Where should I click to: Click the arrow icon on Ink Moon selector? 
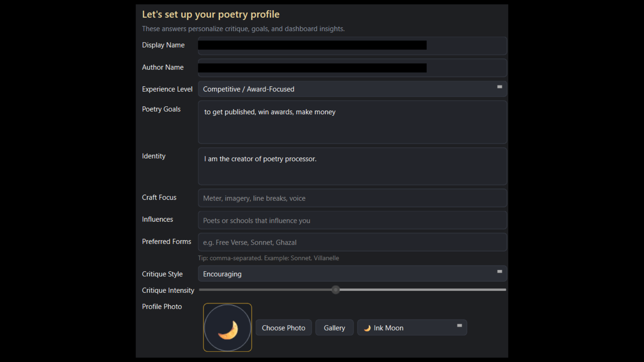459,325
